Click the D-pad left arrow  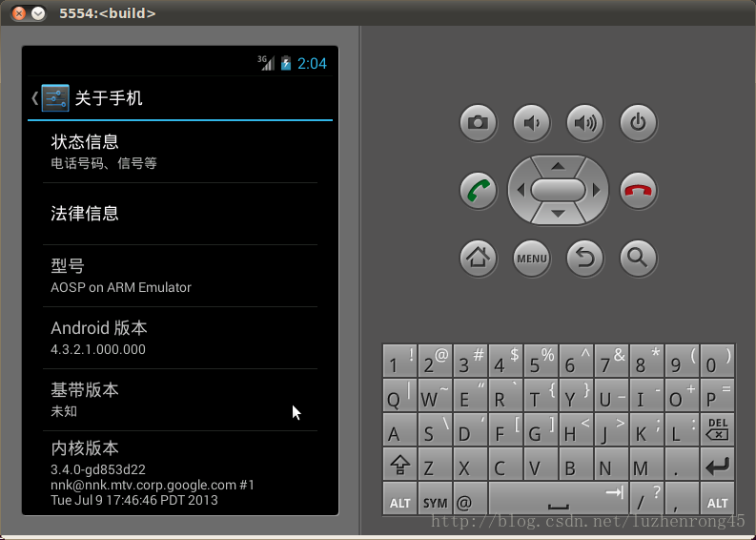(521, 190)
